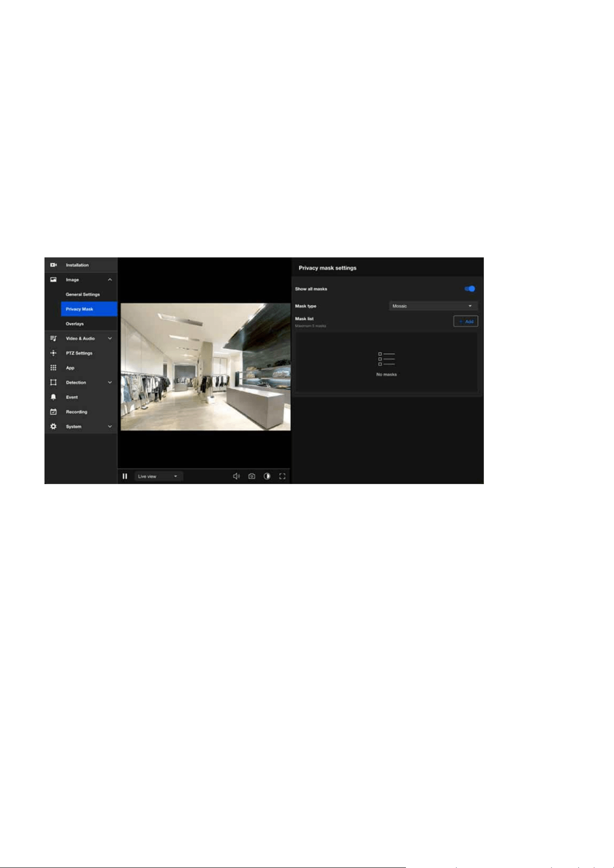Screen dimensions: 614x868
Task: Expand the System menu chevron
Action: (x=110, y=427)
